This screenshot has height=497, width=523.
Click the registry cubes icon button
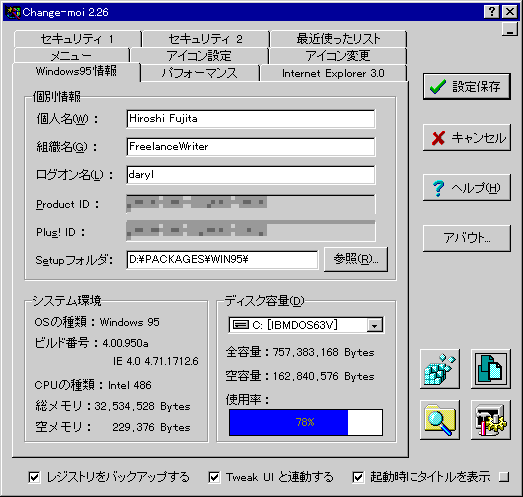click(440, 369)
